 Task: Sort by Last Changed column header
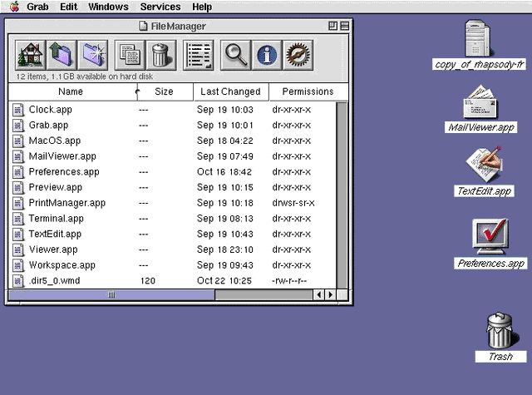pyautogui.click(x=231, y=91)
